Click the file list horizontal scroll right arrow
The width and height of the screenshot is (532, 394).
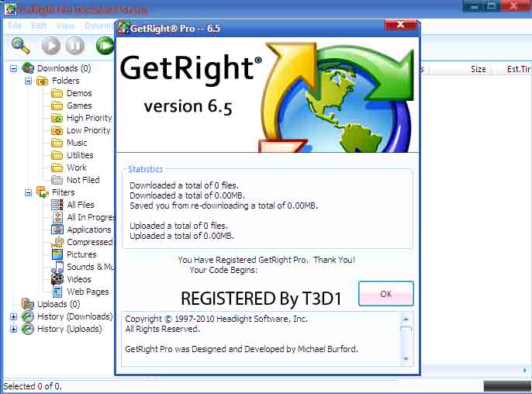525,370
